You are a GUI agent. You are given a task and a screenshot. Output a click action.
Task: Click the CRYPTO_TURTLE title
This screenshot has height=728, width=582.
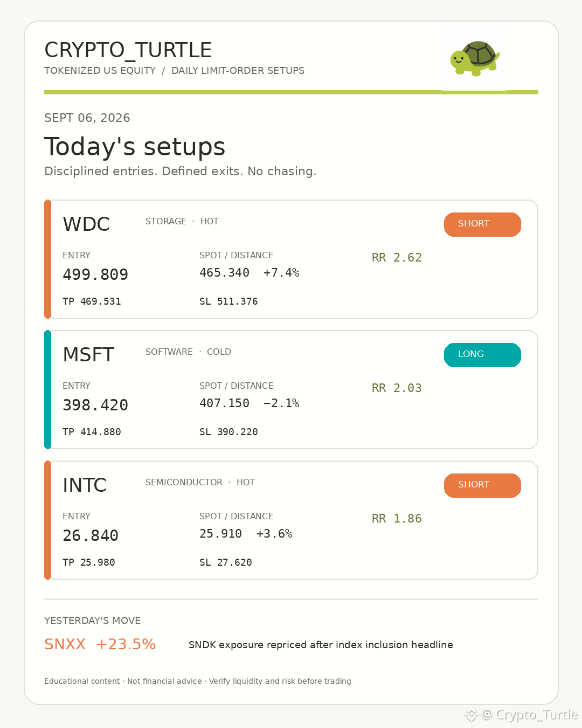pyautogui.click(x=128, y=50)
